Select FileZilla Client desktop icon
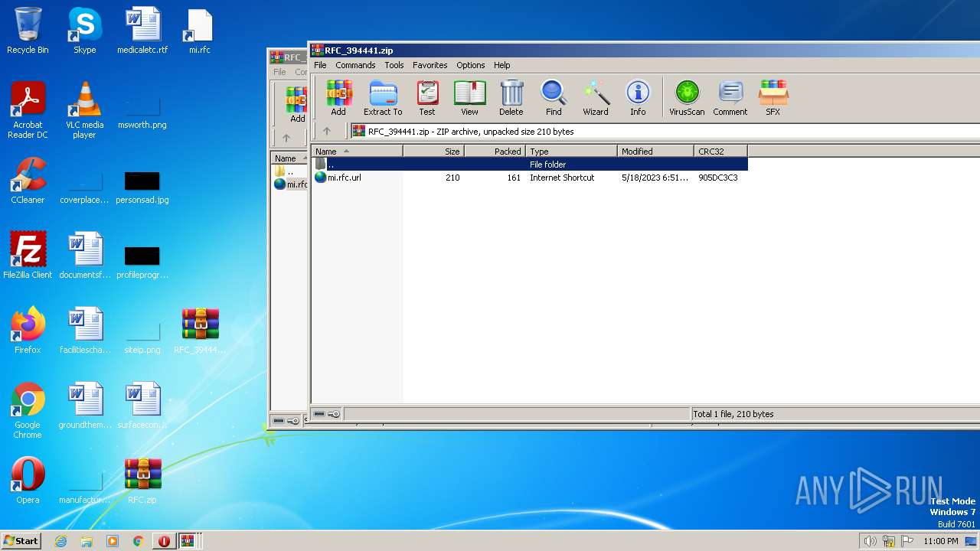The image size is (980, 551). [x=28, y=256]
